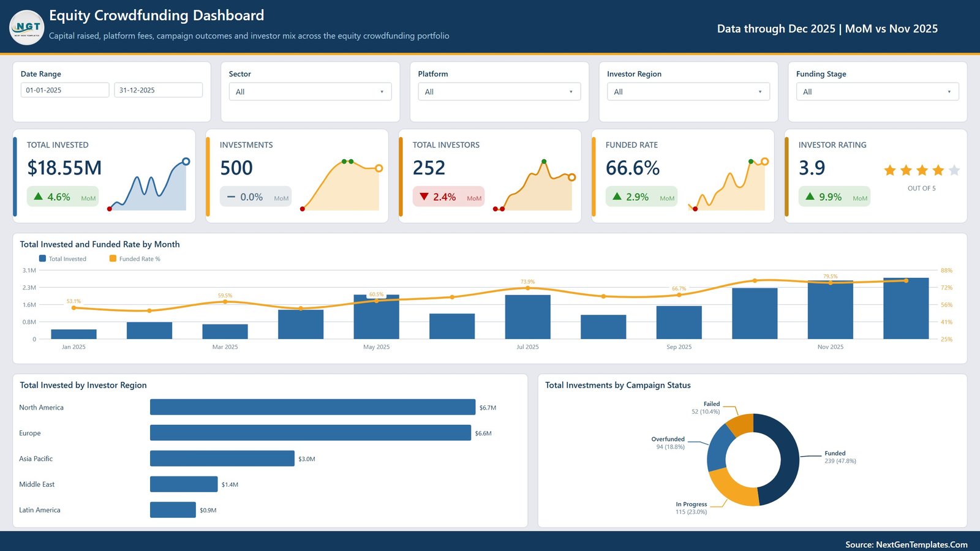
Task: Click the $3.0M Asia Pacific value label
Action: tap(307, 459)
